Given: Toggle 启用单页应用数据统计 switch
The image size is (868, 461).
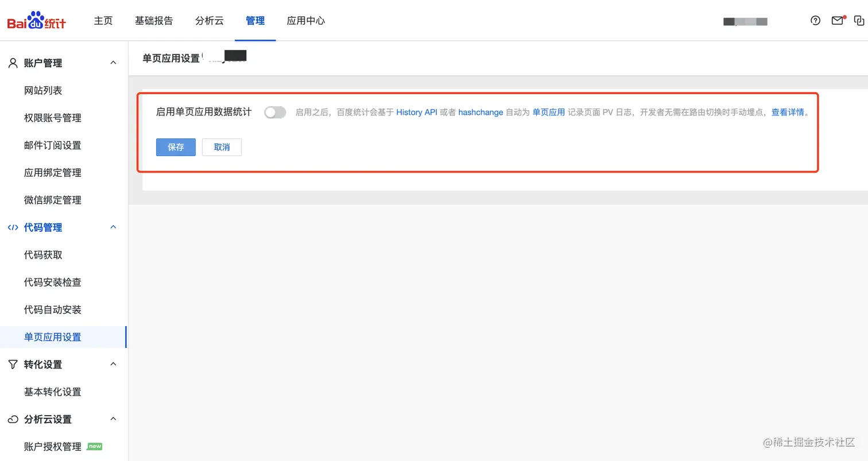Looking at the screenshot, I should (x=275, y=113).
